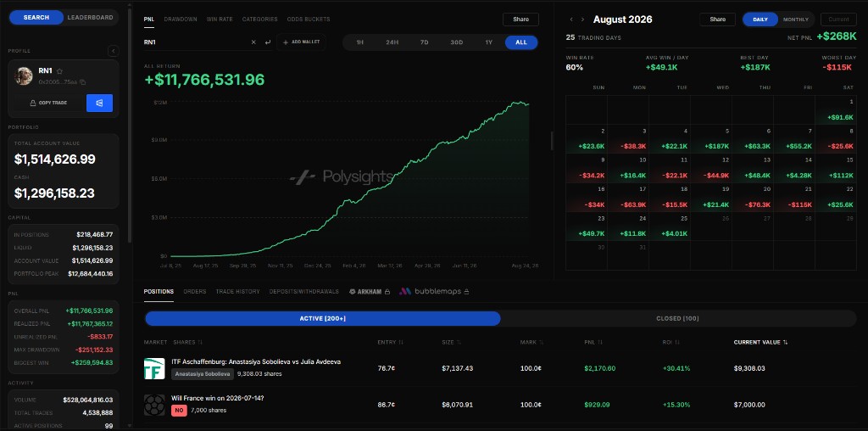The height and width of the screenshot is (431, 868).
Task: Open the France win market soccer icon
Action: click(154, 405)
